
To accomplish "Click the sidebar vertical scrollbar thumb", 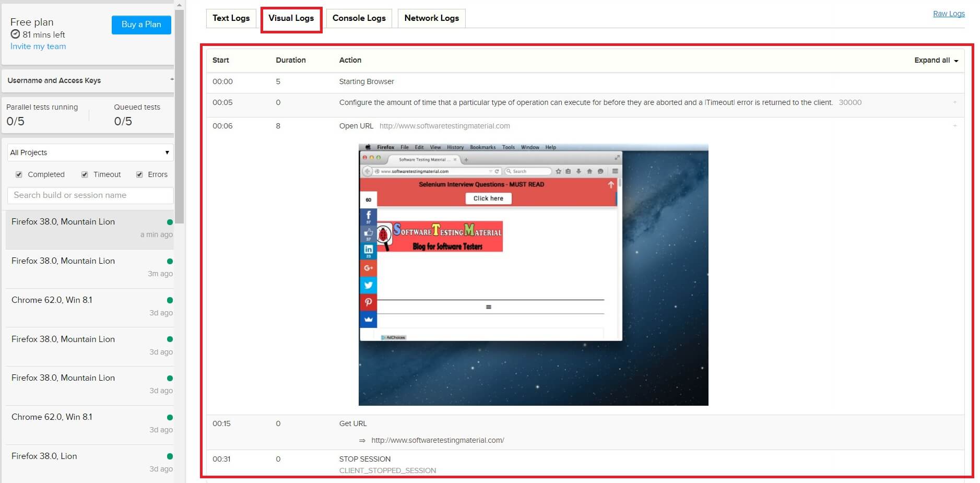I will [180, 116].
